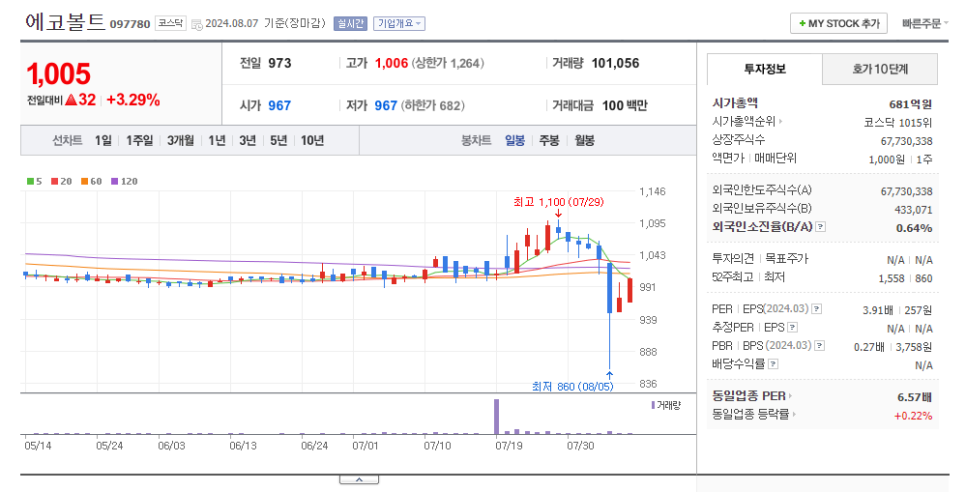The width and height of the screenshot is (966, 492).
Task: Click 동일업종 등락률 value +0.22%
Action: 913,416
